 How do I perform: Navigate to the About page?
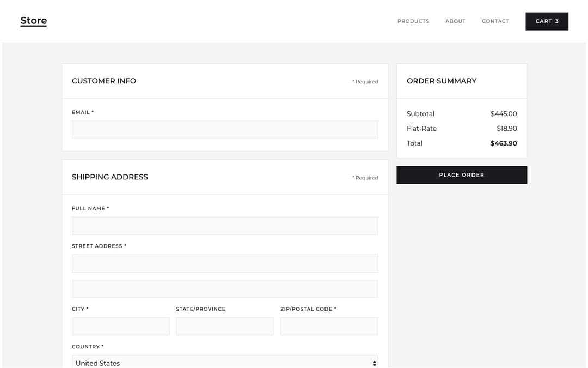(455, 21)
